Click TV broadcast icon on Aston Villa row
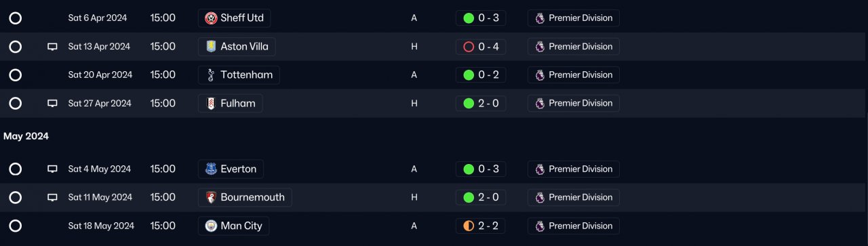The width and height of the screenshot is (868, 246). click(52, 47)
